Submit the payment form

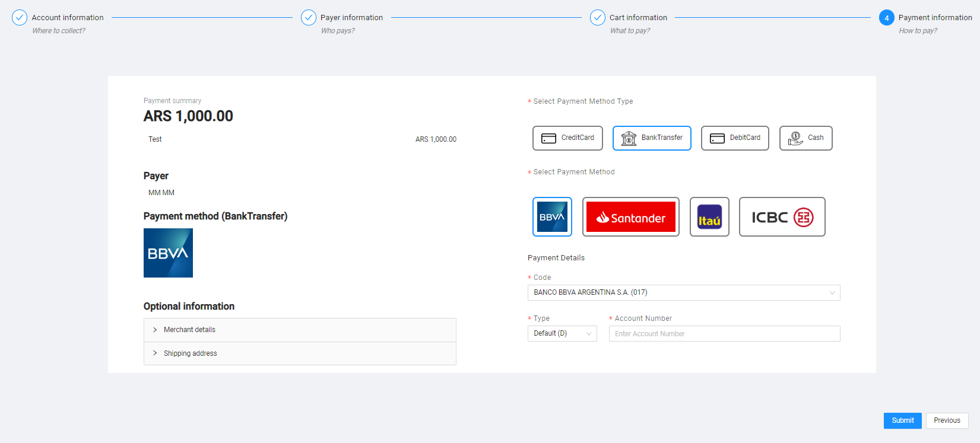pyautogui.click(x=903, y=420)
